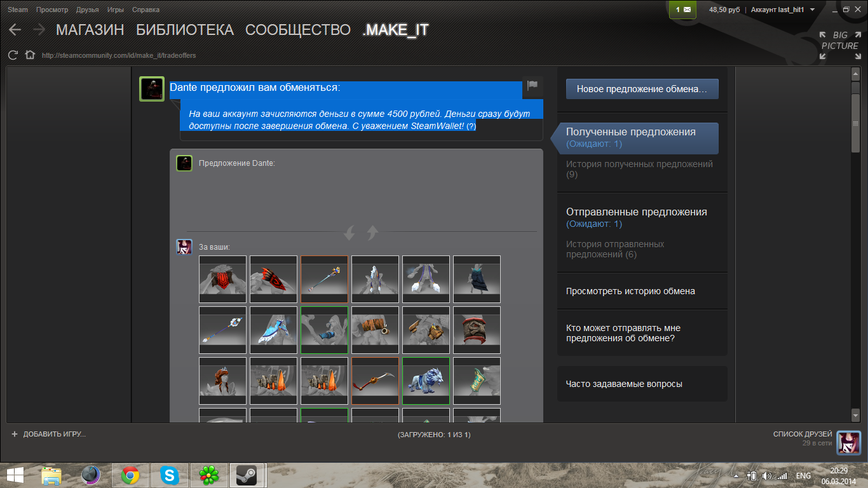Select the staff item with orange border
Image resolution: width=868 pixels, height=488 pixels.
point(324,279)
